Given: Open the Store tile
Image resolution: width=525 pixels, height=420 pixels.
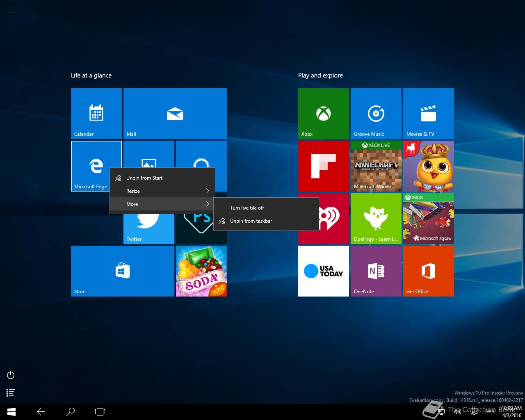Looking at the screenshot, I should (123, 271).
